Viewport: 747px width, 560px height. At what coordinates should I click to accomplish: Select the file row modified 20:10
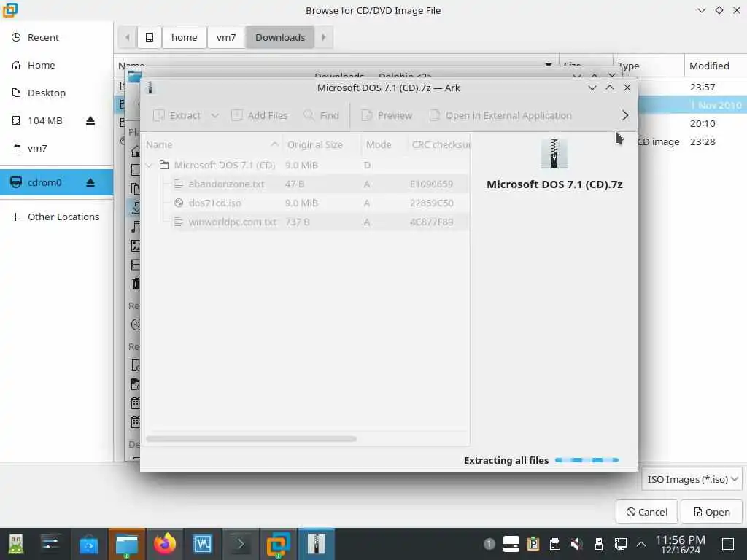point(692,123)
